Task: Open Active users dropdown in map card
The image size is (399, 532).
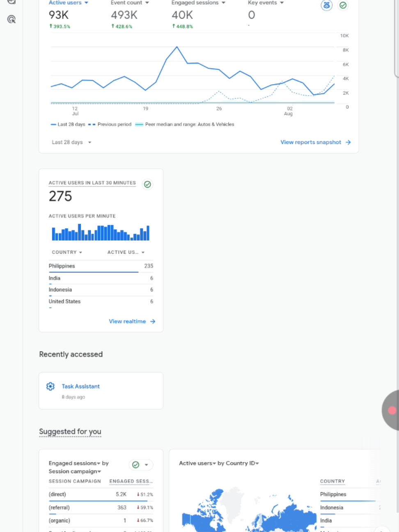Action: pyautogui.click(x=197, y=463)
